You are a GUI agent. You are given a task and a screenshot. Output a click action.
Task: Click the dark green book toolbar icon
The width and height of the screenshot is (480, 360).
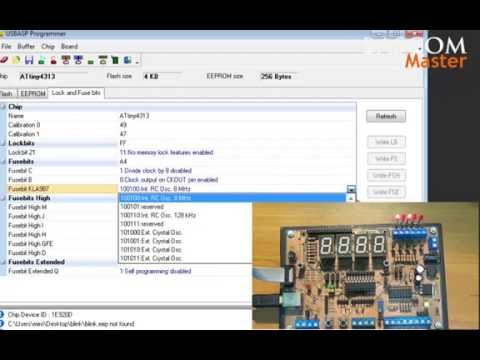(x=115, y=60)
